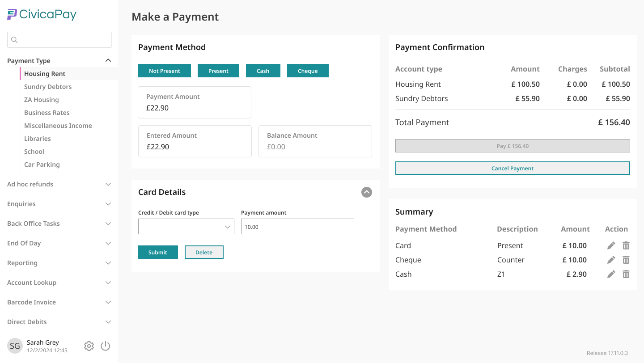Click trash icon for Card payment
The width and height of the screenshot is (644, 363).
coord(626,245)
